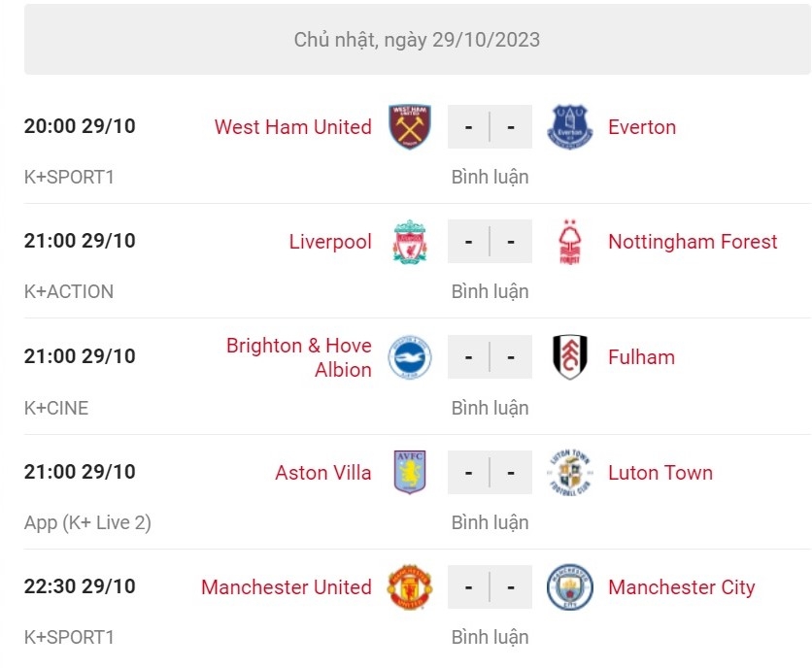Open the Liverpool crest logo

[410, 242]
